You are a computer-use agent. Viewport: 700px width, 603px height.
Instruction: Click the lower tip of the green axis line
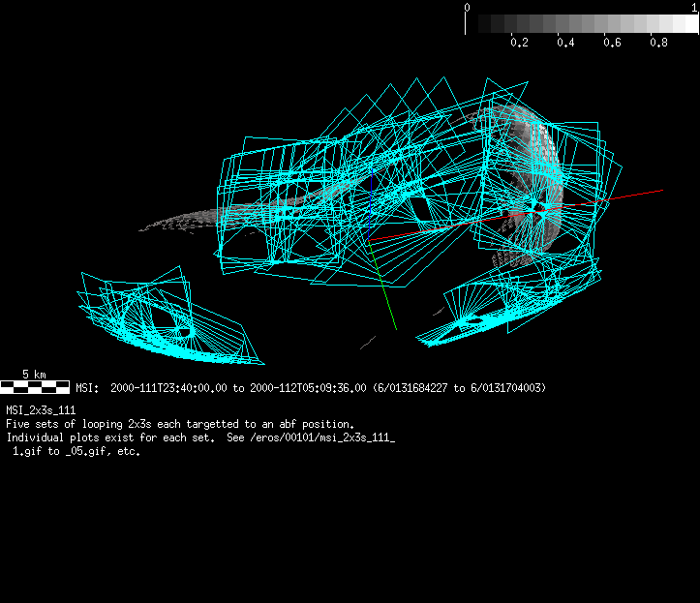click(396, 329)
